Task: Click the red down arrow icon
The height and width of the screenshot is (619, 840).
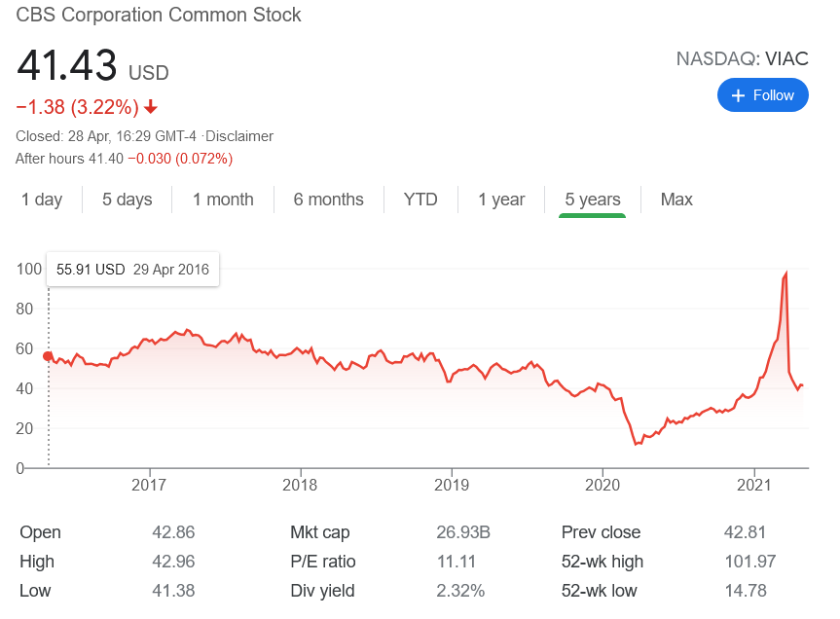Action: 151,106
